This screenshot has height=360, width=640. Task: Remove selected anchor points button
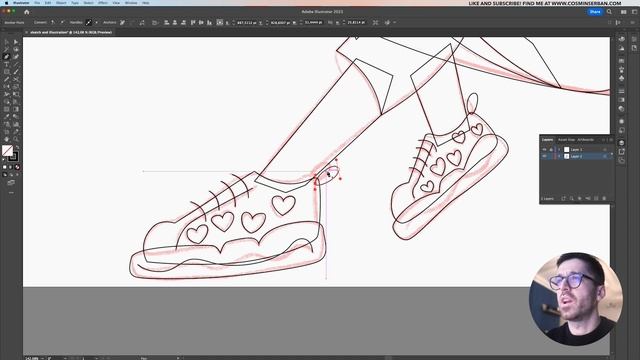pos(122,22)
